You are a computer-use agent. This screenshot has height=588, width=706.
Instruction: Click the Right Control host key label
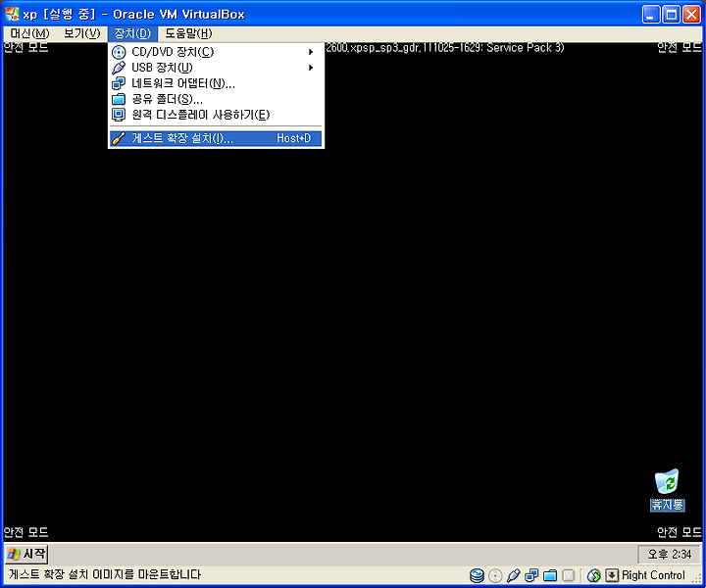653,575
